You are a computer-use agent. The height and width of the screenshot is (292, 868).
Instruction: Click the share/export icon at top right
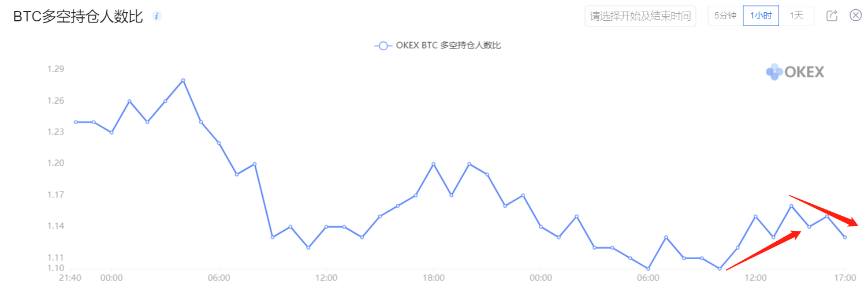(x=832, y=16)
